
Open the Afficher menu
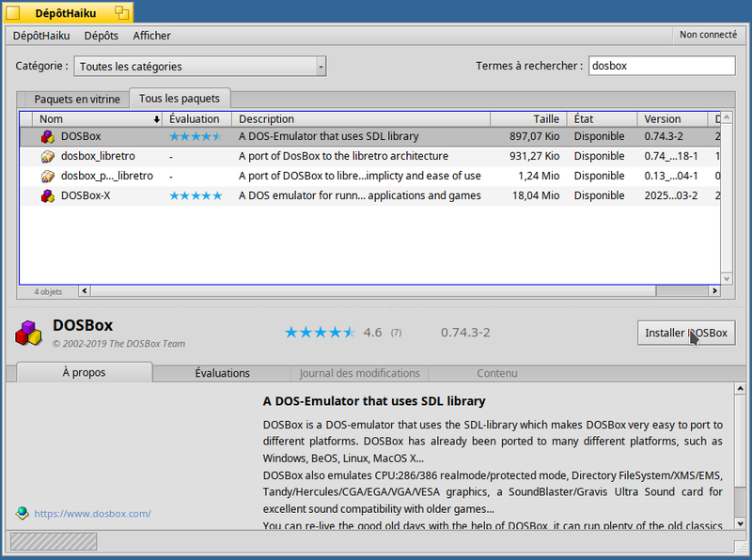tap(151, 36)
